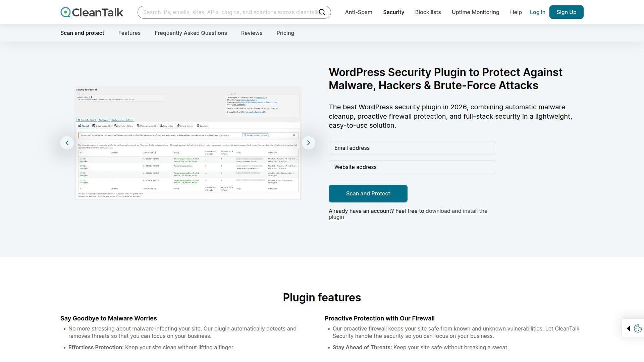The width and height of the screenshot is (644, 362).
Task: Click the WordPress Security Plugin headline
Action: point(445,79)
